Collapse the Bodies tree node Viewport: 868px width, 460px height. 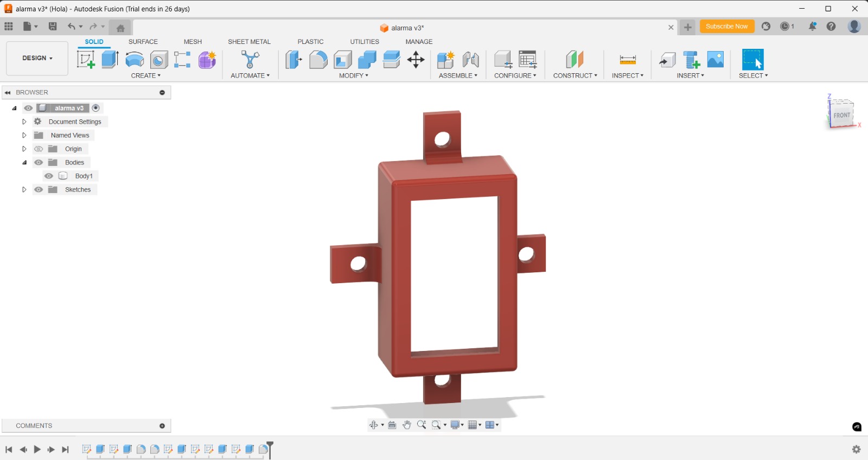[24, 162]
